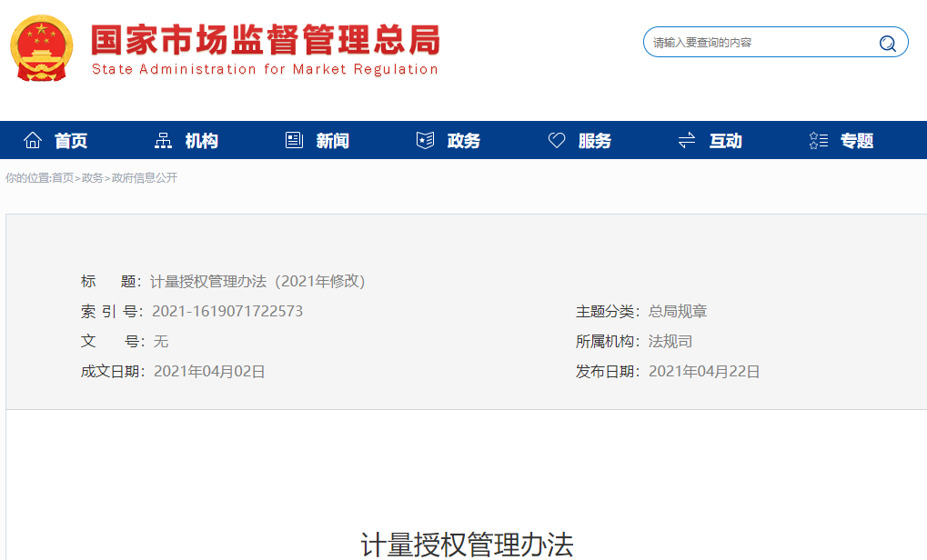Click the house icon beside 首页
This screenshot has width=927, height=560.
pyautogui.click(x=33, y=140)
